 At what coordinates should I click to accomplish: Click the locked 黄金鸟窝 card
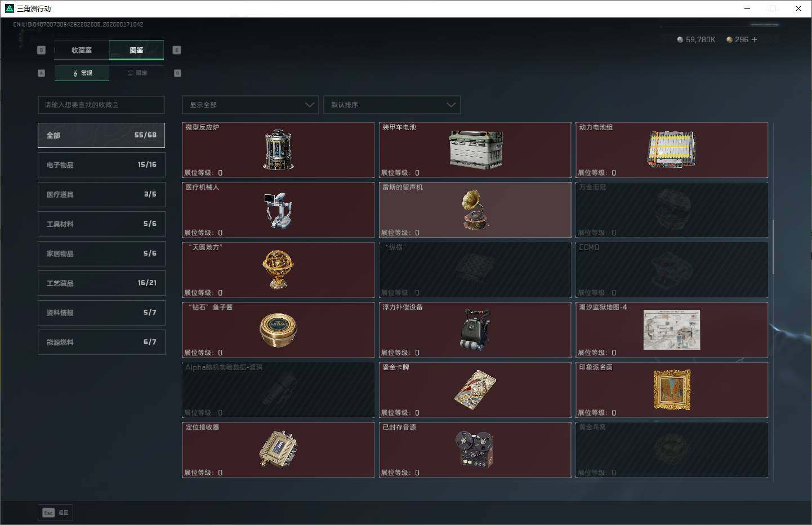coord(672,450)
